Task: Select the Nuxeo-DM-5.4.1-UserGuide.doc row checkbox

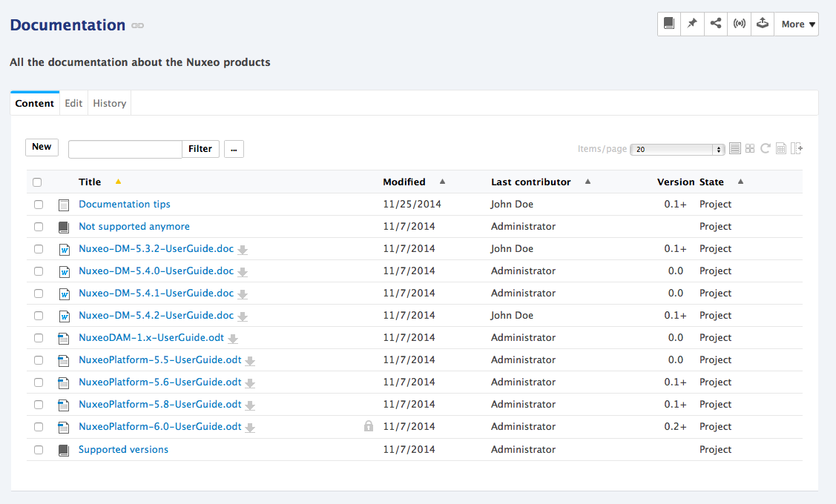Action: [39, 294]
